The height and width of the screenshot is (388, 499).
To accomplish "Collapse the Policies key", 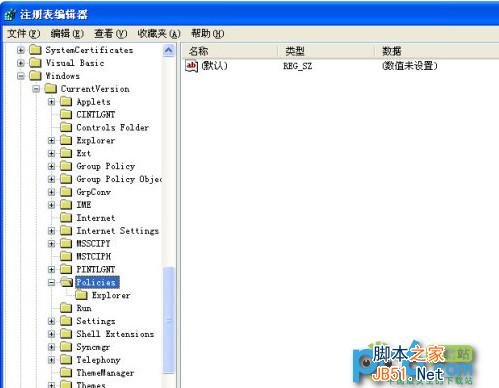I will (x=51, y=282).
